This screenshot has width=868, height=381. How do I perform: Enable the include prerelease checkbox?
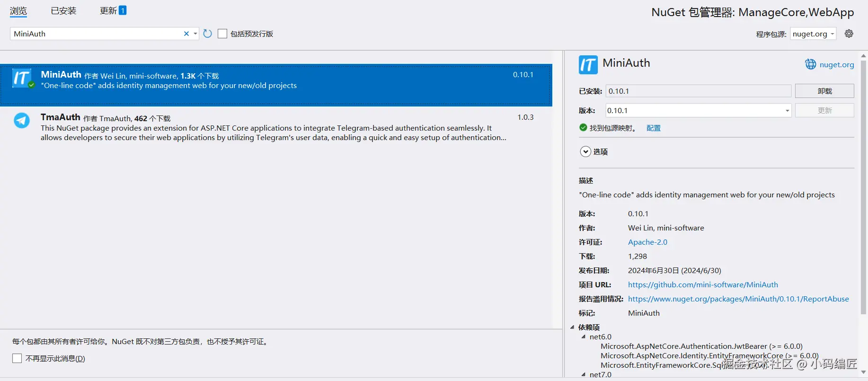coord(222,34)
